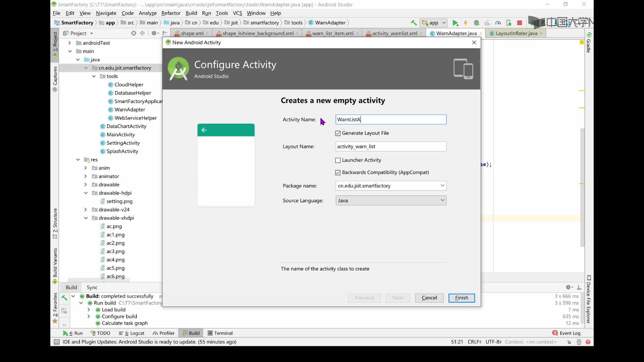Open the Profiler tool window
Viewport: 644px width, 362px height.
pyautogui.click(x=164, y=333)
